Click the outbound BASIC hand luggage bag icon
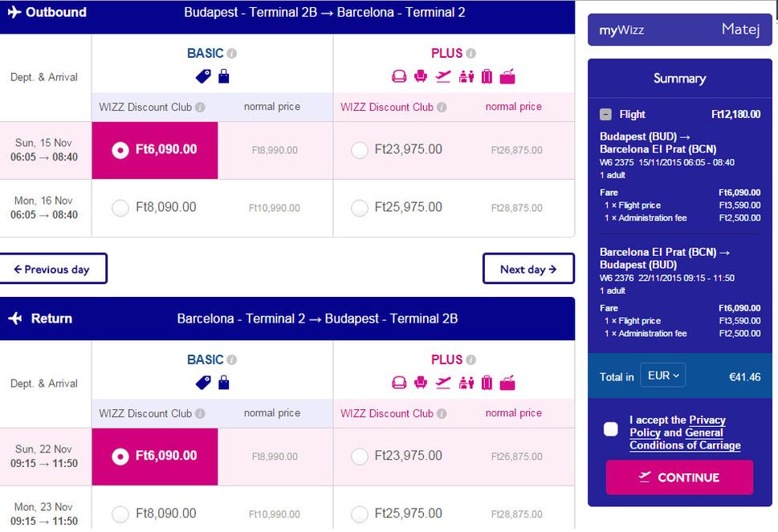 (x=224, y=76)
